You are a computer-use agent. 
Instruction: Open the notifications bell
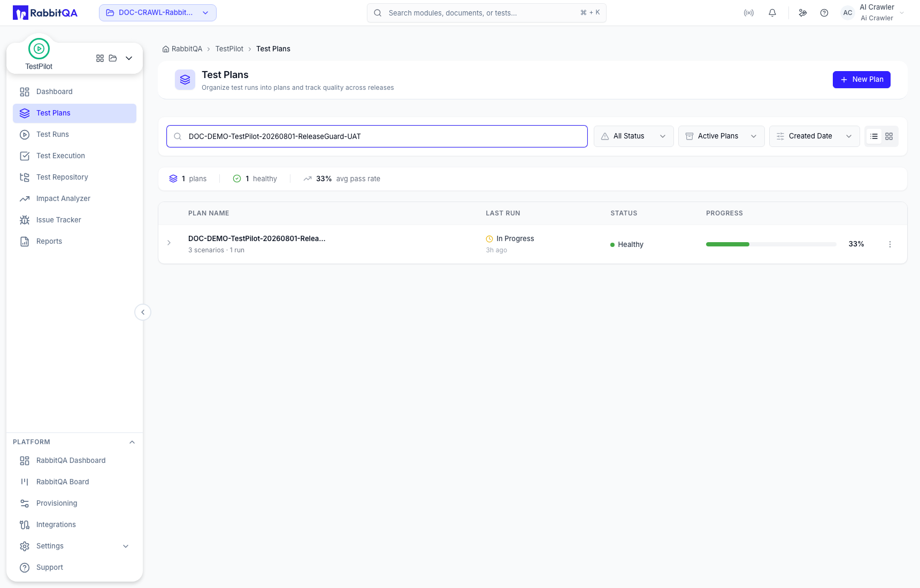772,13
